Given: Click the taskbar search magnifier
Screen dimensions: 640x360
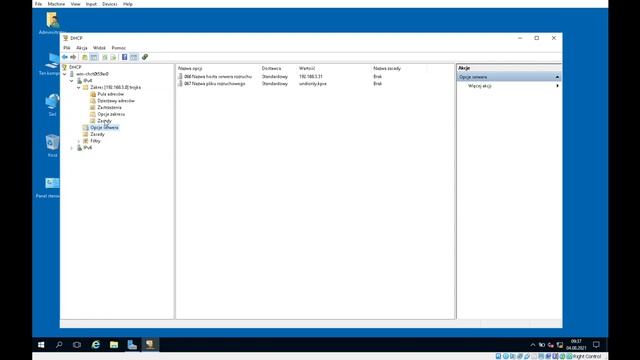Looking at the screenshot, I should tap(59, 345).
